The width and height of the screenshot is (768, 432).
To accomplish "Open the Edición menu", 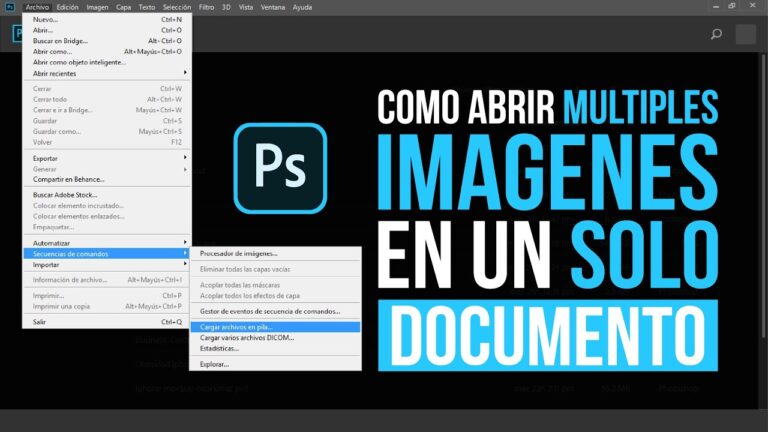I will coord(68,7).
